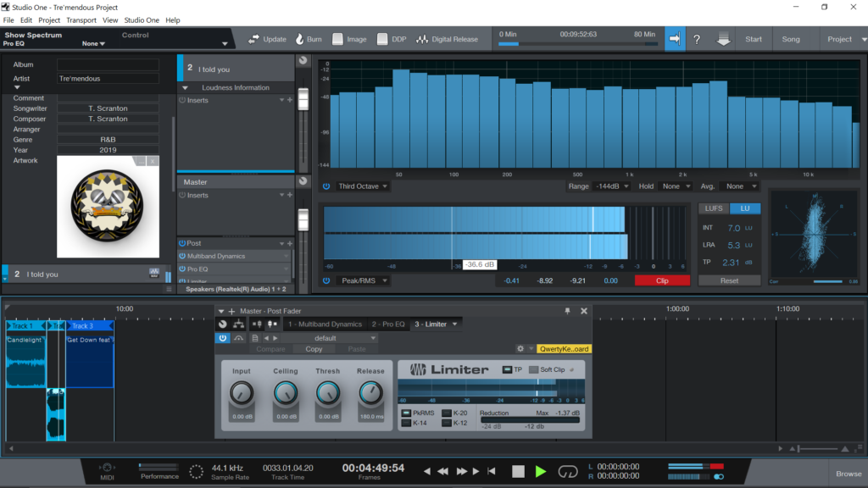The image size is (868, 488).
Task: Click the waveform icon on I told you row
Action: click(x=154, y=274)
